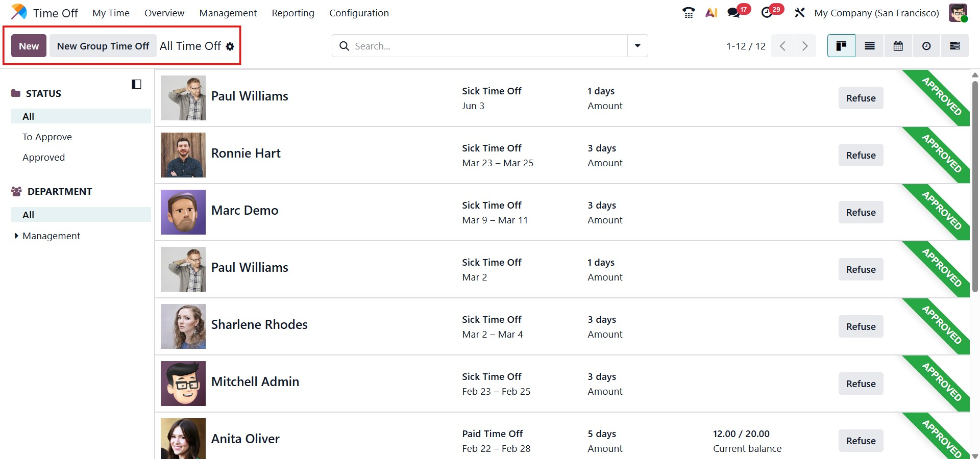Switch to activity clock view
Image resolution: width=980 pixels, height=459 pixels.
coord(926,46)
